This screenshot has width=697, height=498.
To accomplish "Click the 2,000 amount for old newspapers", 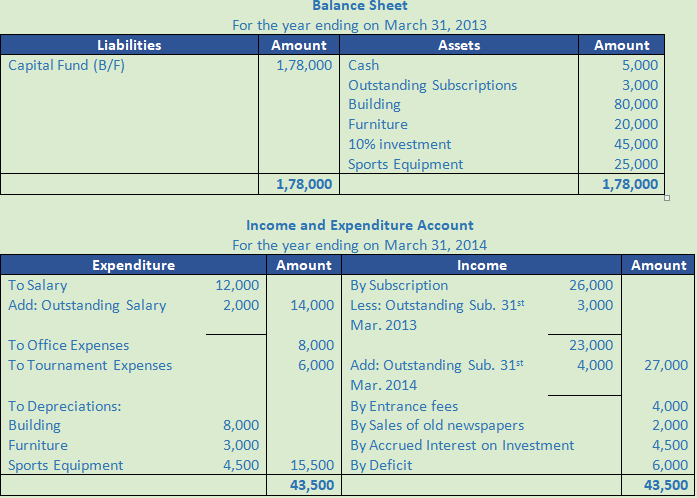I will pyautogui.click(x=670, y=425).
